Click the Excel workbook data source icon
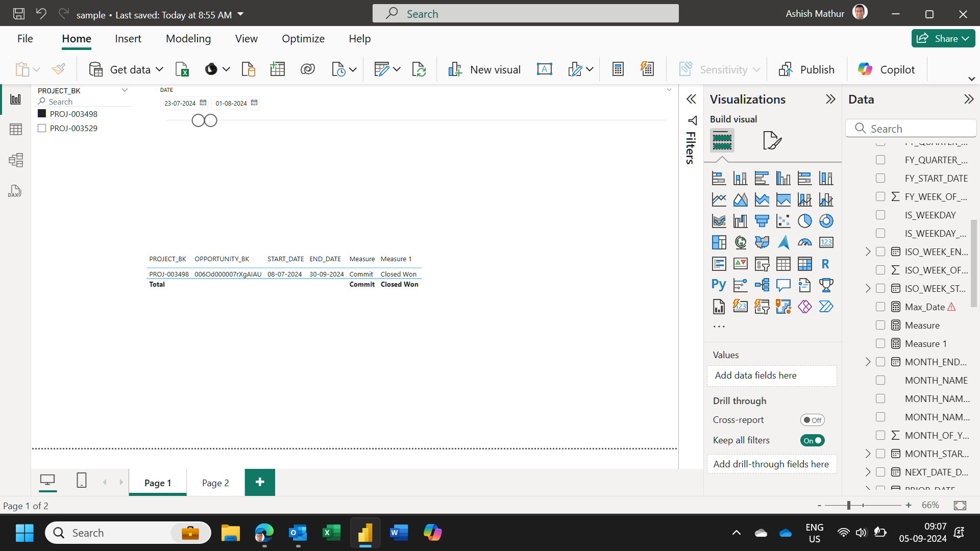The height and width of the screenshot is (551, 980). 182,69
